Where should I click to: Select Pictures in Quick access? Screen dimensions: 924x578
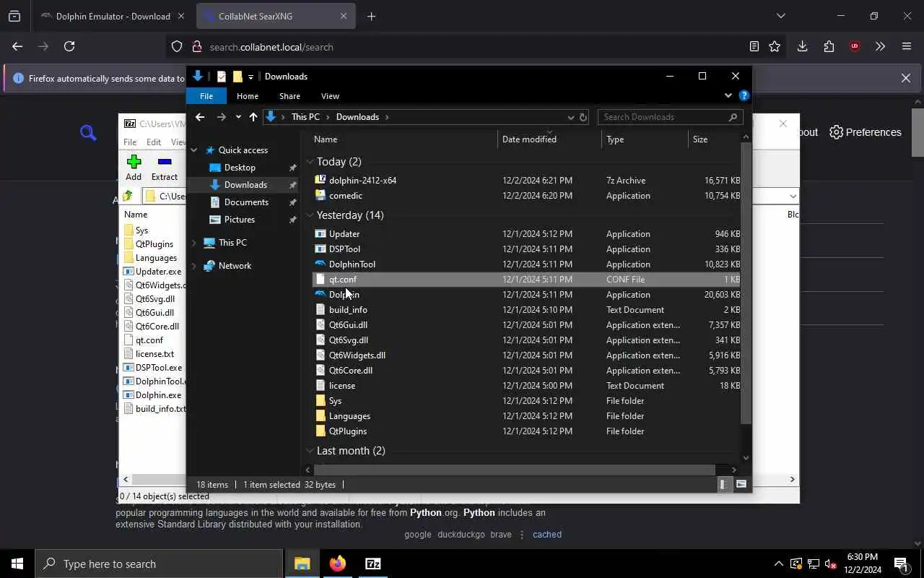click(239, 220)
